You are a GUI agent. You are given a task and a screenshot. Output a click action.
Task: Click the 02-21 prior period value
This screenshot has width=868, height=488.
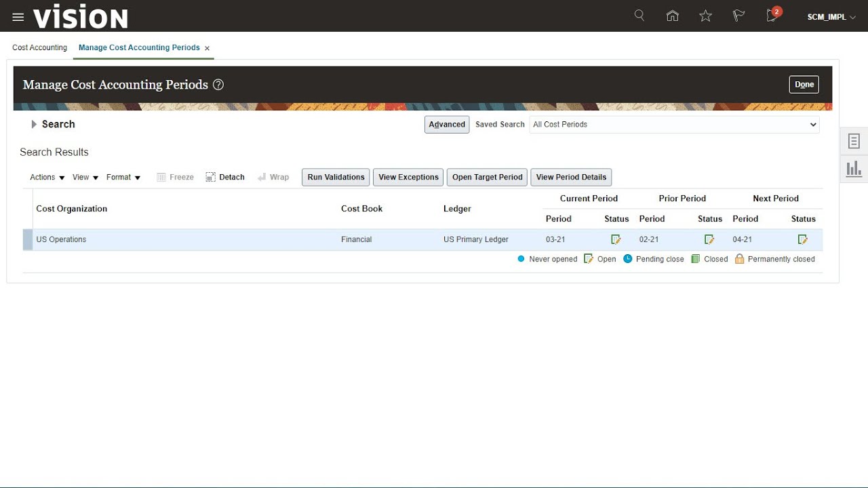649,239
